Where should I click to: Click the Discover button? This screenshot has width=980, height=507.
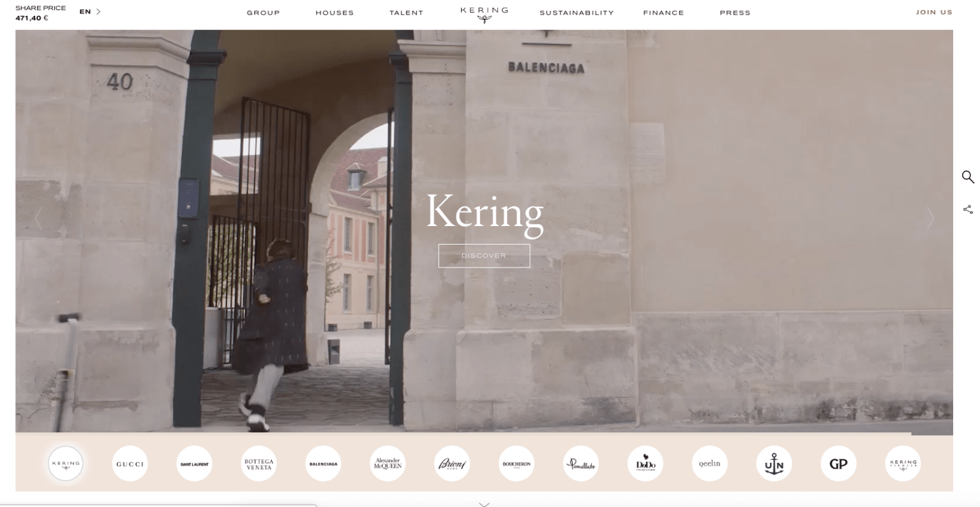(484, 255)
